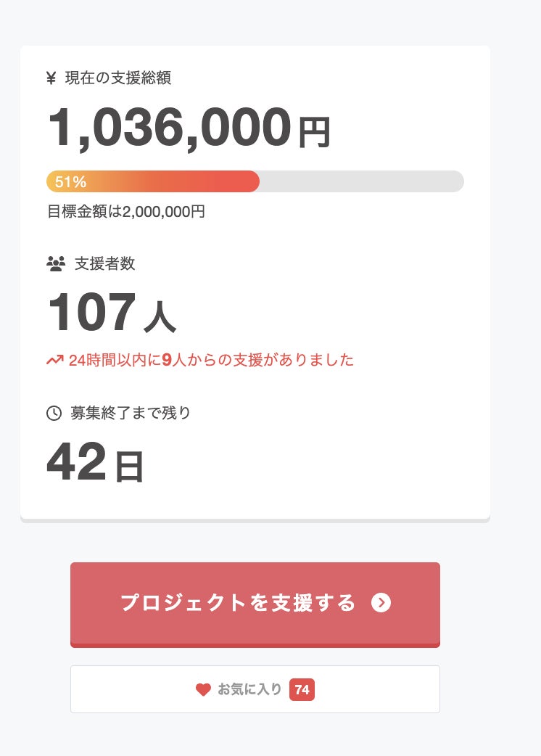Click the 募集終了まで残り label
The height and width of the screenshot is (756, 541).
[x=131, y=414]
